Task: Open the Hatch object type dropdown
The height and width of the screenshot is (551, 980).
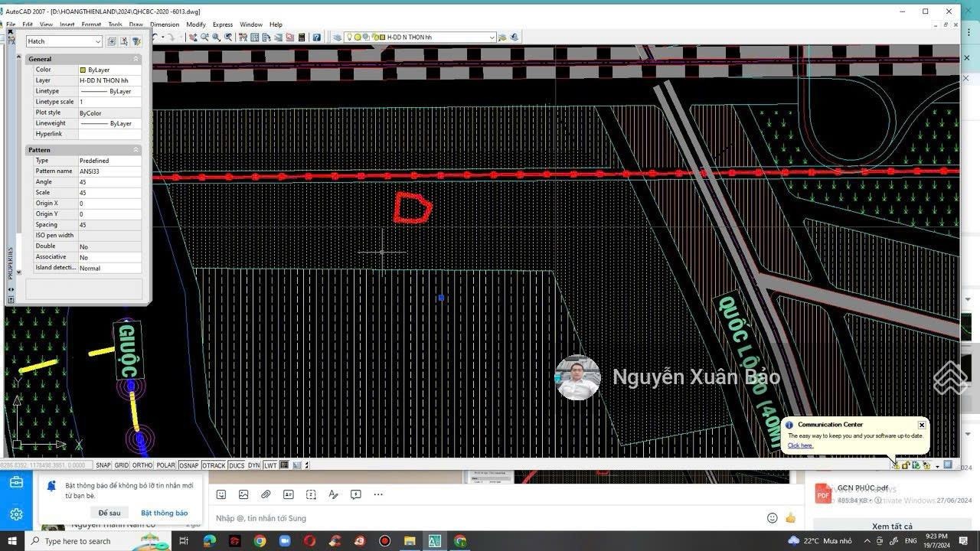Action: (x=98, y=41)
